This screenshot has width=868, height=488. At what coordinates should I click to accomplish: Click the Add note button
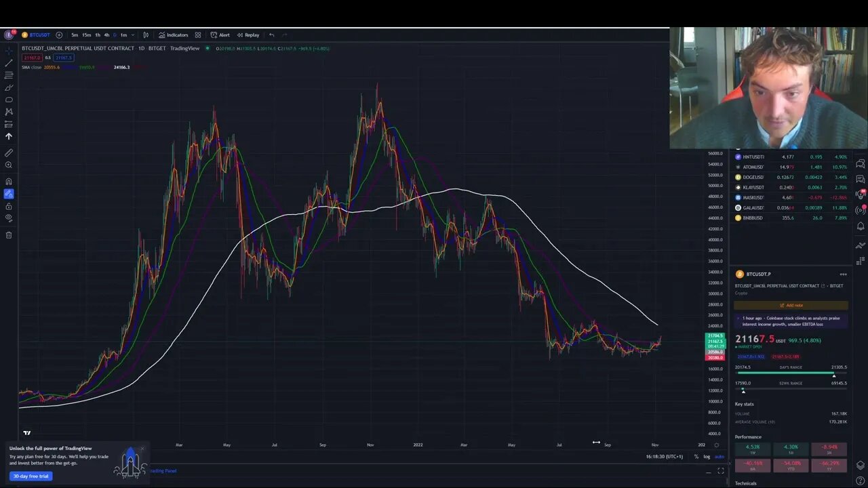pyautogui.click(x=791, y=305)
